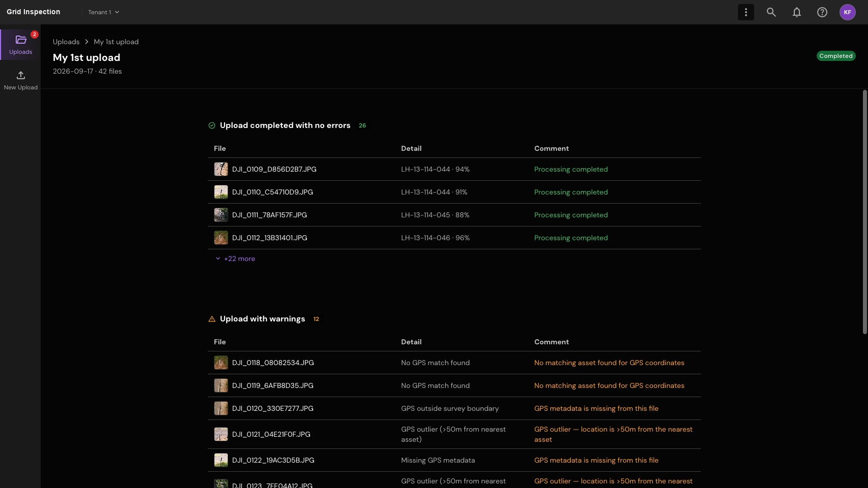Open thumbnail of DJI_0120_330E7277.JPG
Viewport: 868px width, 488px height.
(x=221, y=408)
